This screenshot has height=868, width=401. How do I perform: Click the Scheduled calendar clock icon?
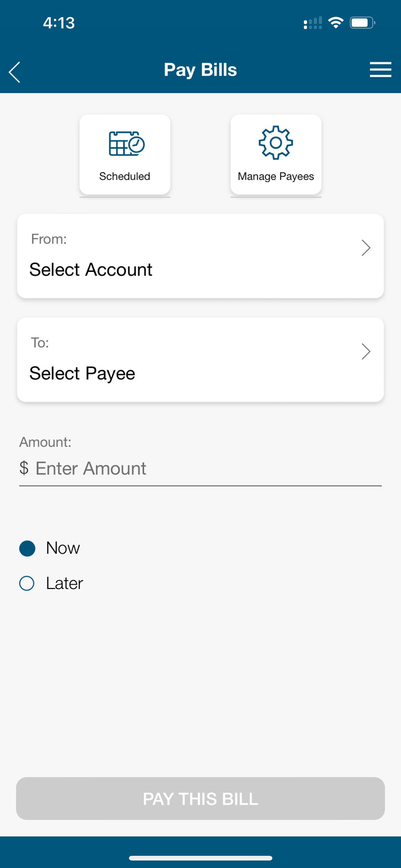[127, 144]
